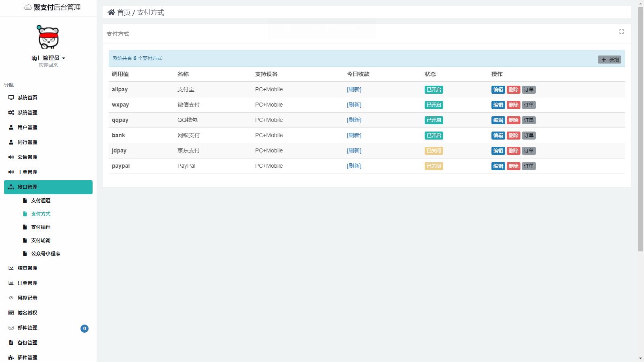The width and height of the screenshot is (644, 362).
Task: Click the monitor icon for 系统首页
Action: (x=11, y=98)
